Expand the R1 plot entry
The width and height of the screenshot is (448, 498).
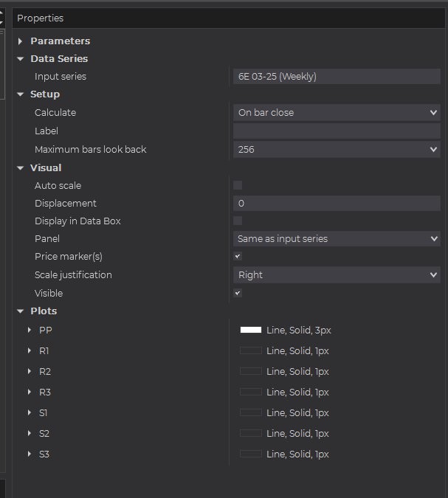(x=30, y=350)
